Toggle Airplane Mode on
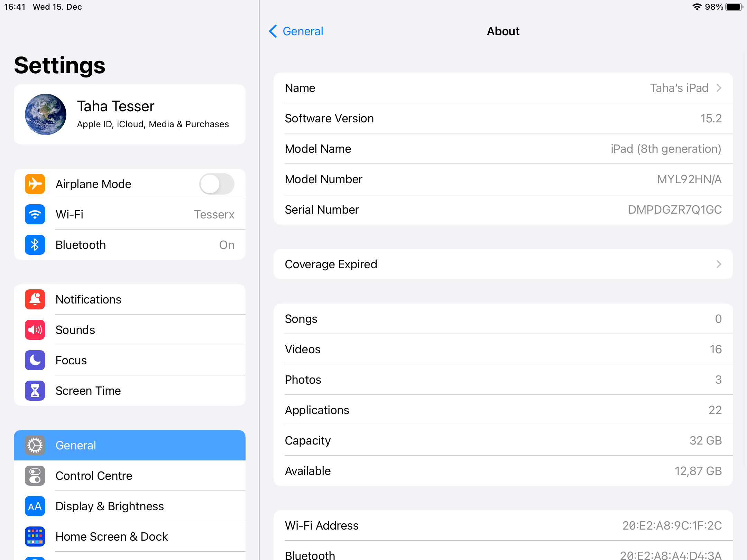The width and height of the screenshot is (747, 560). [216, 184]
